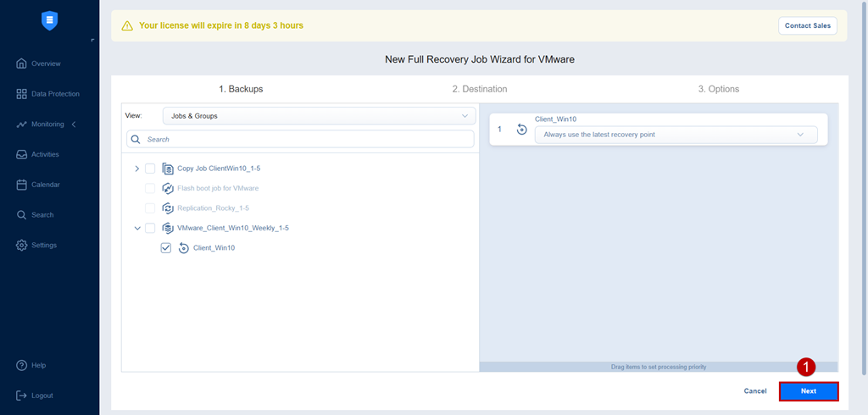This screenshot has width=868, height=415.
Task: Click the 'Drag items to set processing priority' bar
Action: click(x=659, y=367)
